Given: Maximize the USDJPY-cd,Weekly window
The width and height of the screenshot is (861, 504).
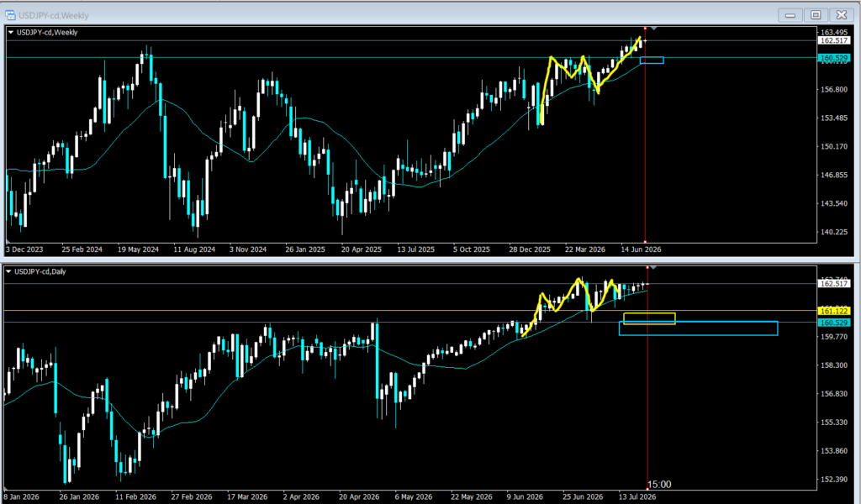Looking at the screenshot, I should (816, 15).
